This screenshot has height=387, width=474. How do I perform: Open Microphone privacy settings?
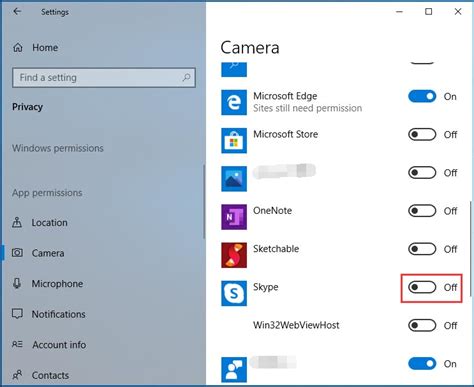tap(57, 284)
